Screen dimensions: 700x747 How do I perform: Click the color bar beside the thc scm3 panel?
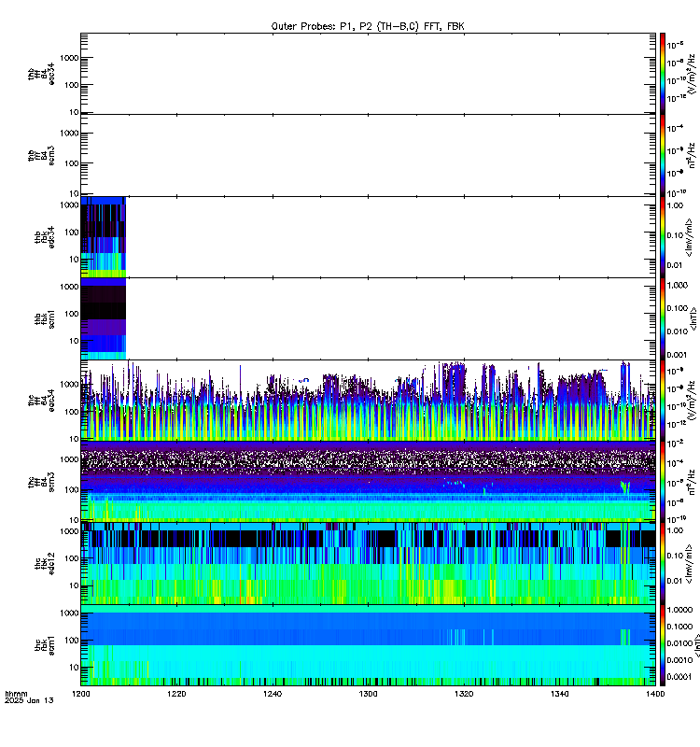pyautogui.click(x=663, y=482)
